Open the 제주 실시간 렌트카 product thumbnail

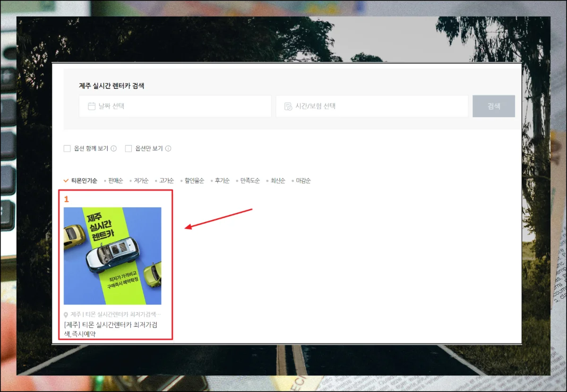pyautogui.click(x=112, y=256)
